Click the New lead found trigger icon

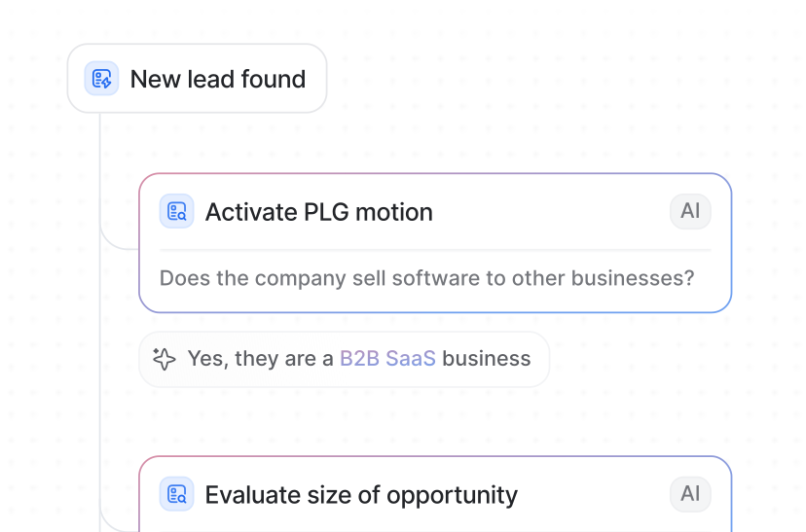click(x=101, y=79)
